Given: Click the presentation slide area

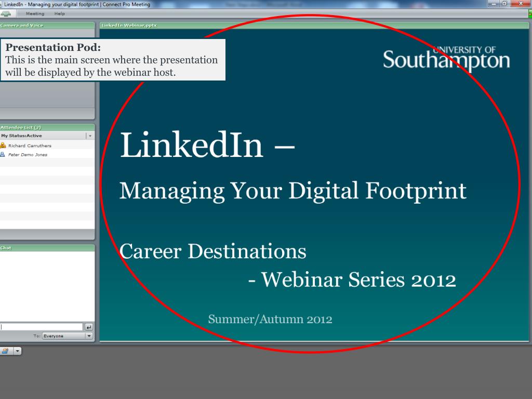Looking at the screenshot, I should coord(314,185).
